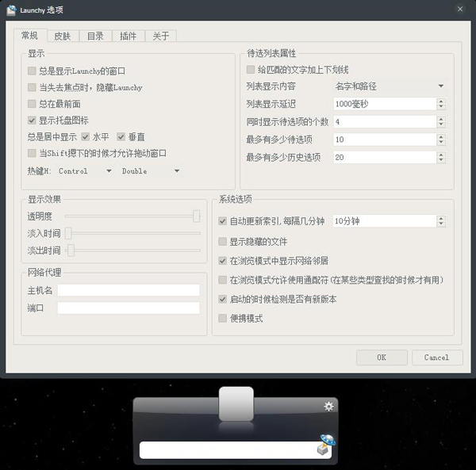The height and width of the screenshot is (470, 476).
Task: Decrease 10分钟 index update interval
Action: click(441, 224)
